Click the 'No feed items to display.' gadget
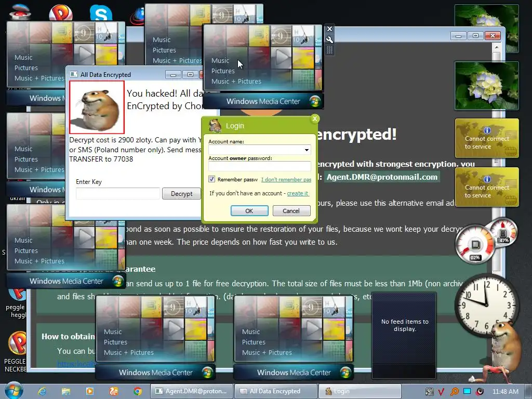This screenshot has width=532, height=399. coord(404,335)
